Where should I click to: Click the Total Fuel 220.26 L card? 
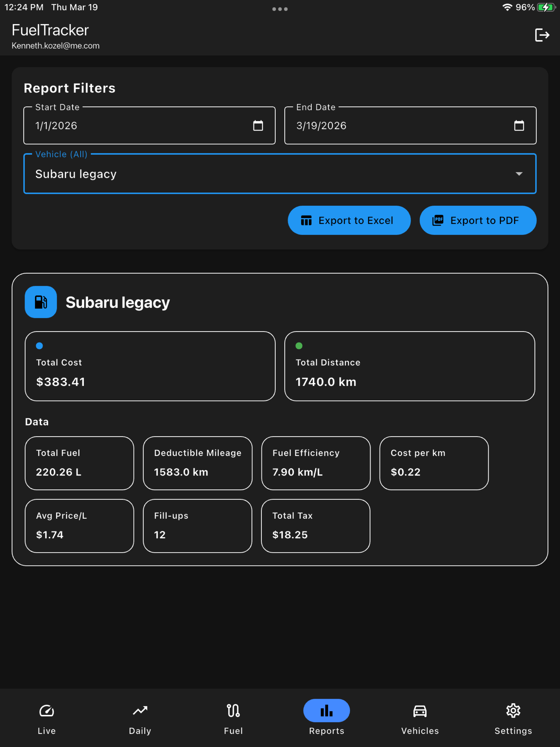pyautogui.click(x=79, y=463)
